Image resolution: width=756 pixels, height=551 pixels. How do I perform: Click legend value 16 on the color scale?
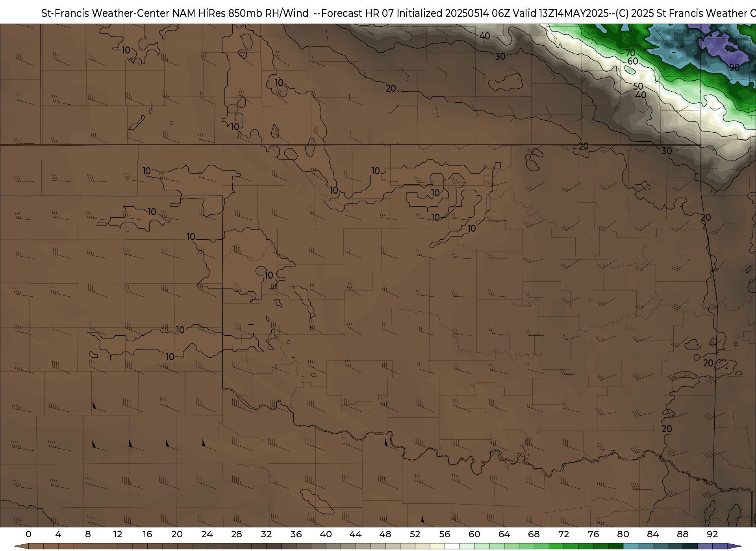click(147, 534)
